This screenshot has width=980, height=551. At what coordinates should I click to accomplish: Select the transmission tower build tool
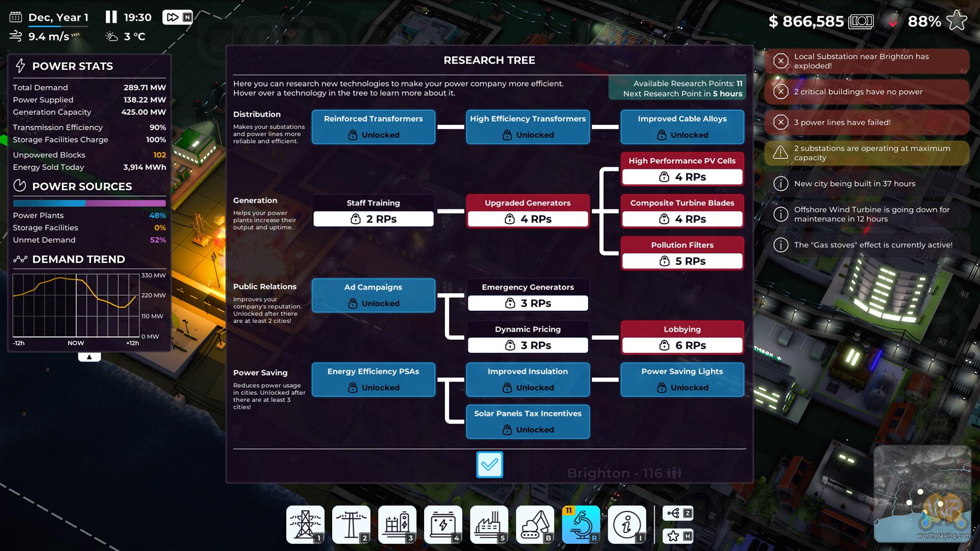pos(305,524)
